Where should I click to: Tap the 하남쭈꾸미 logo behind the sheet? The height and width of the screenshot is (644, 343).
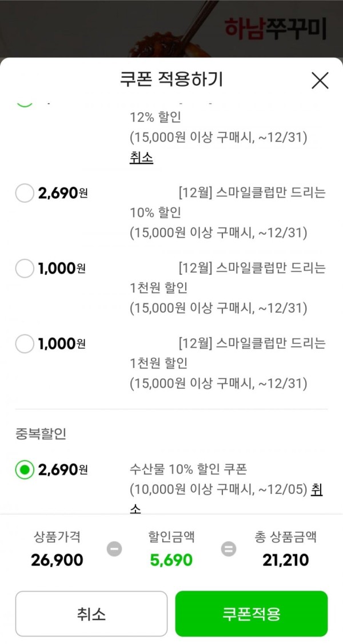(276, 29)
